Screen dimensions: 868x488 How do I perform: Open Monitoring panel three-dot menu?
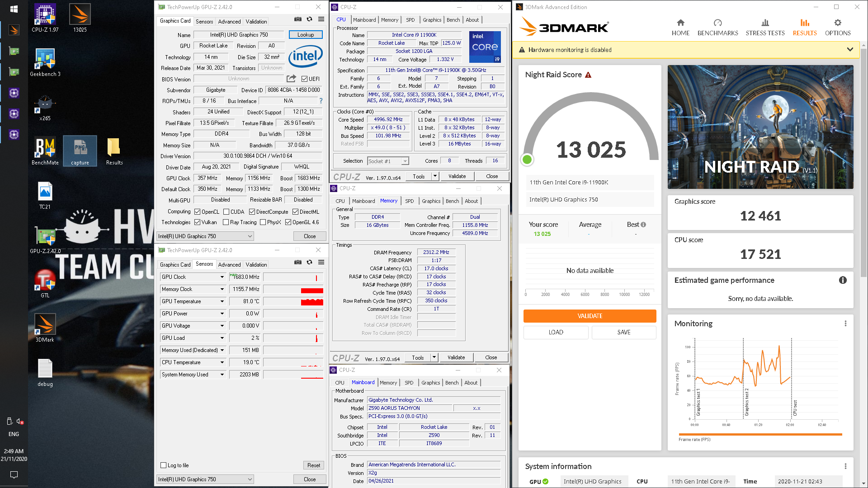coord(845,324)
